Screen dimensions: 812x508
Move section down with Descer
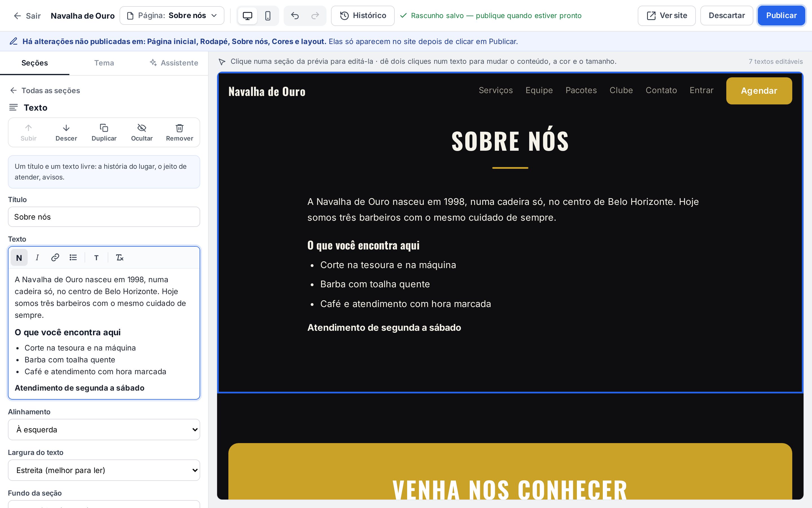[66, 132]
